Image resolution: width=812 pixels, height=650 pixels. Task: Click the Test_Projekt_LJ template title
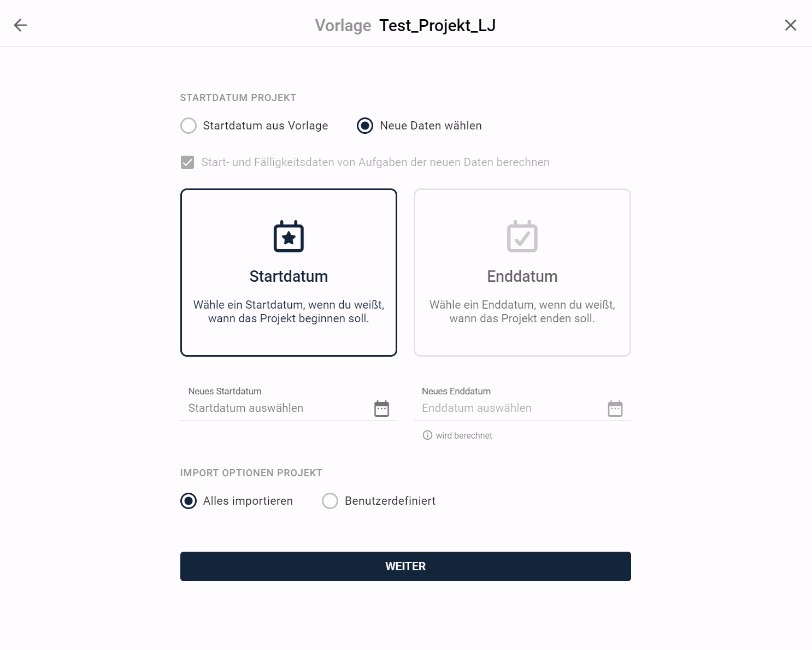pyautogui.click(x=437, y=26)
